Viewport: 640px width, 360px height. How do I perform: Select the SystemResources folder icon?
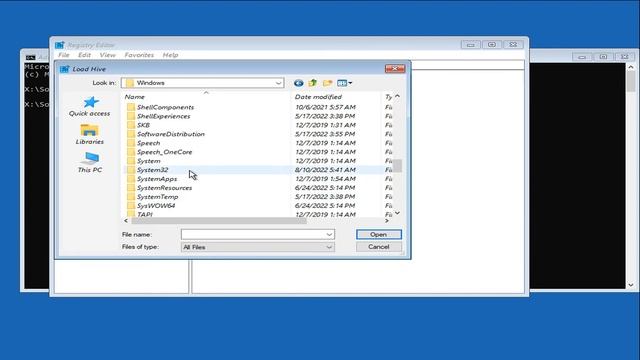tap(131, 188)
